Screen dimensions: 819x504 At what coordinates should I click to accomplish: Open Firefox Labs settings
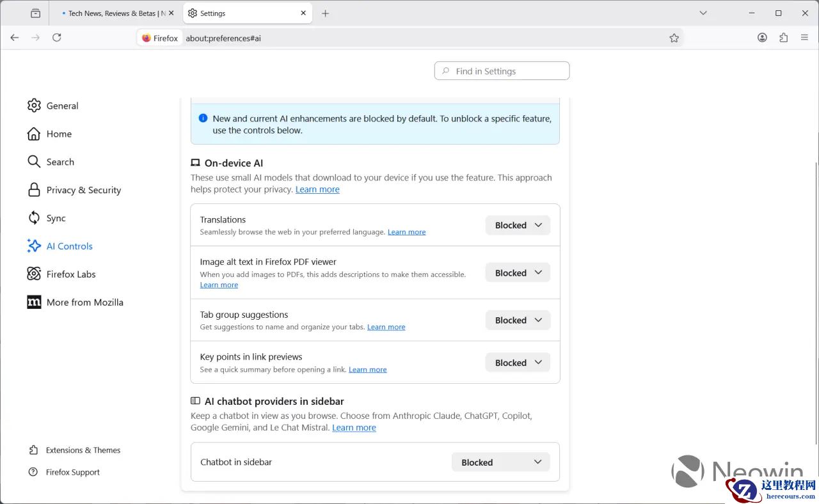tap(70, 274)
